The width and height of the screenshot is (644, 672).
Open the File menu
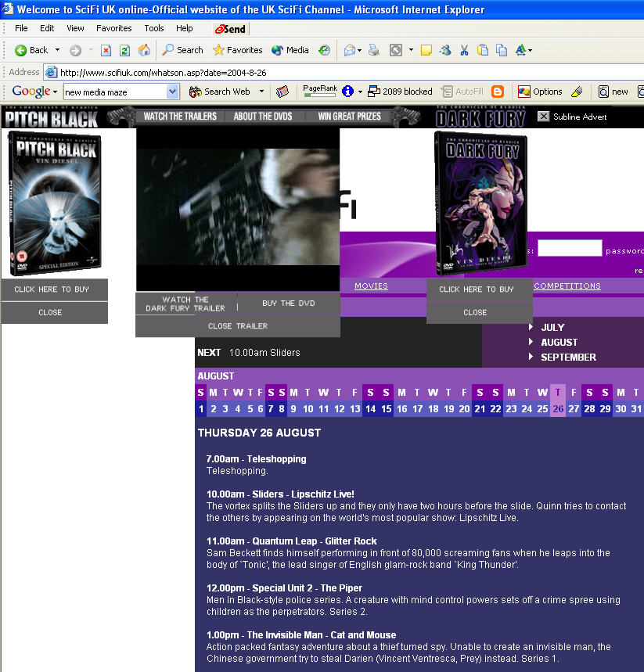21,28
